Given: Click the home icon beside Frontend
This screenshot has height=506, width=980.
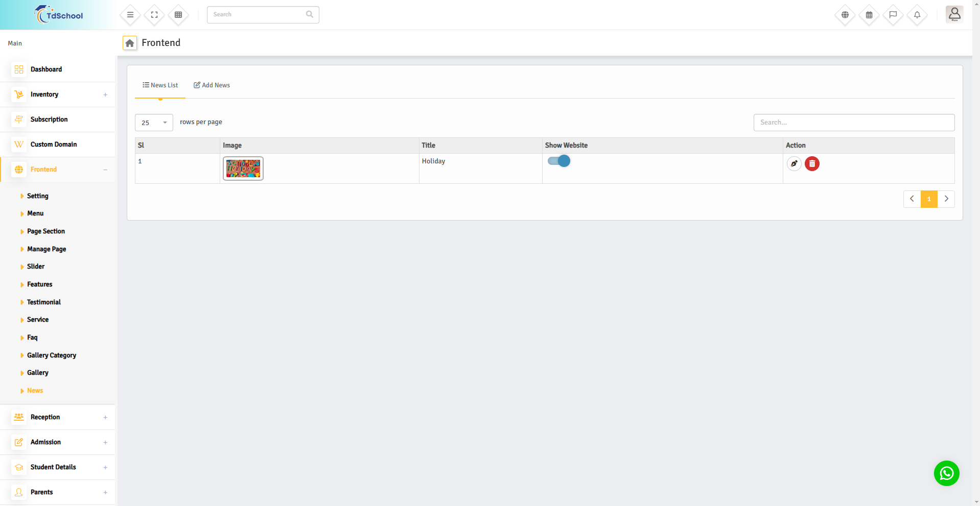Looking at the screenshot, I should [x=130, y=43].
